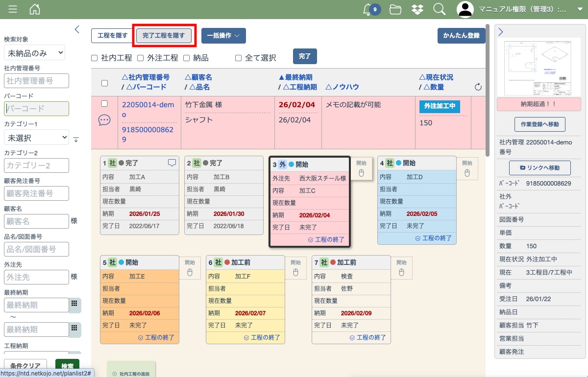
Task: Check the 社内工程 checkbox
Action: tap(95, 58)
